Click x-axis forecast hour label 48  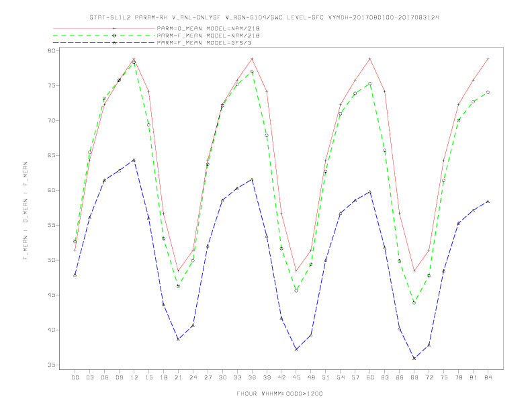pyautogui.click(x=311, y=377)
